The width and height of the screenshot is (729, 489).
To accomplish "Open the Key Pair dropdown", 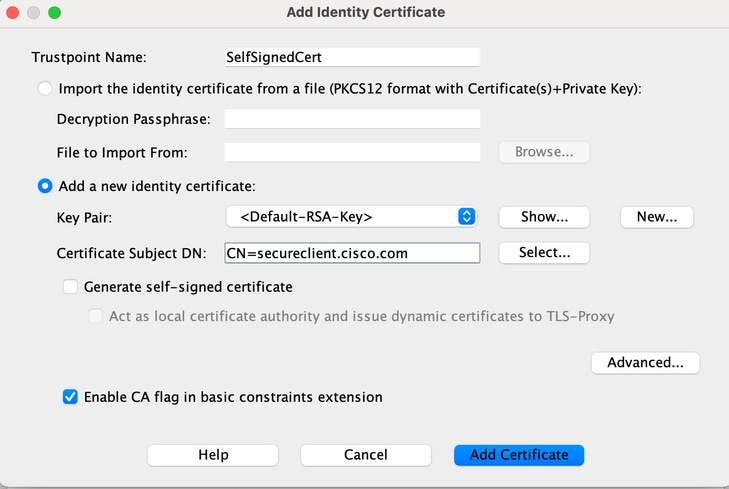I will [x=350, y=217].
